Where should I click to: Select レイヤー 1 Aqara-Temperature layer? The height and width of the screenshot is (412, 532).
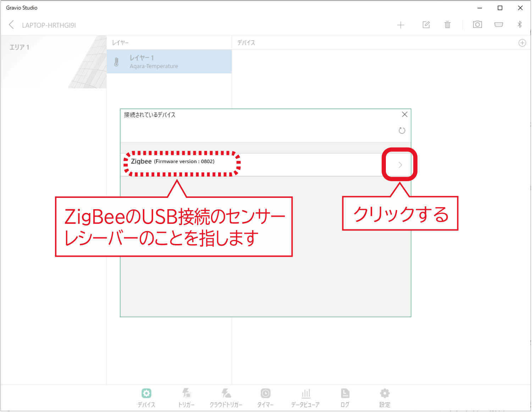(x=169, y=62)
